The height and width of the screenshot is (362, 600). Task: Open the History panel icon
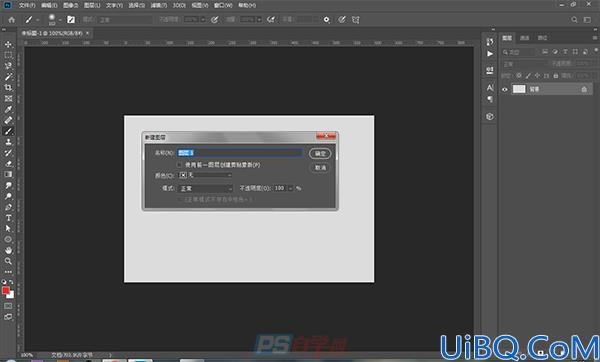click(x=490, y=42)
